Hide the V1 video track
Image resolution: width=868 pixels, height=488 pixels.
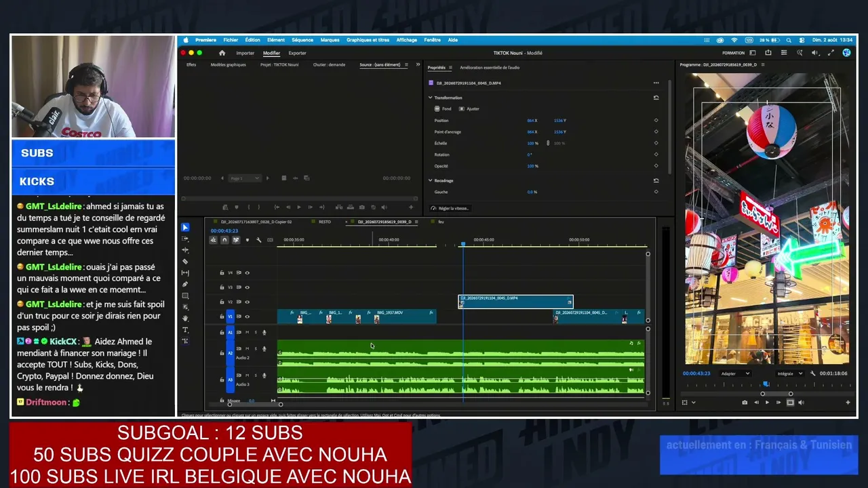coord(247,317)
